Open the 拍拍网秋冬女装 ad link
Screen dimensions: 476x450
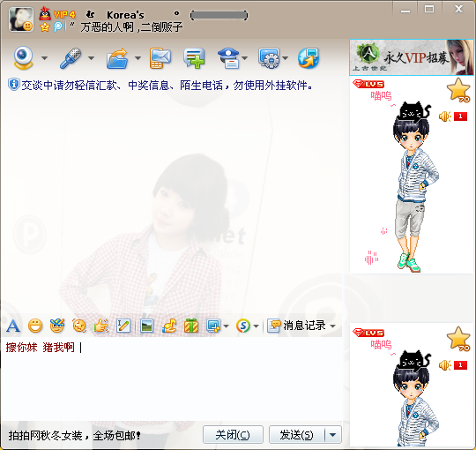pyautogui.click(x=74, y=435)
